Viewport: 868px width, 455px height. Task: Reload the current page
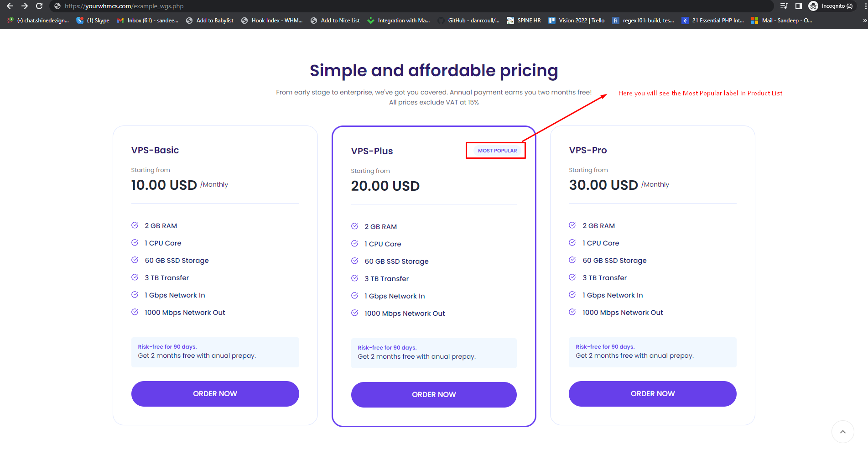[39, 6]
